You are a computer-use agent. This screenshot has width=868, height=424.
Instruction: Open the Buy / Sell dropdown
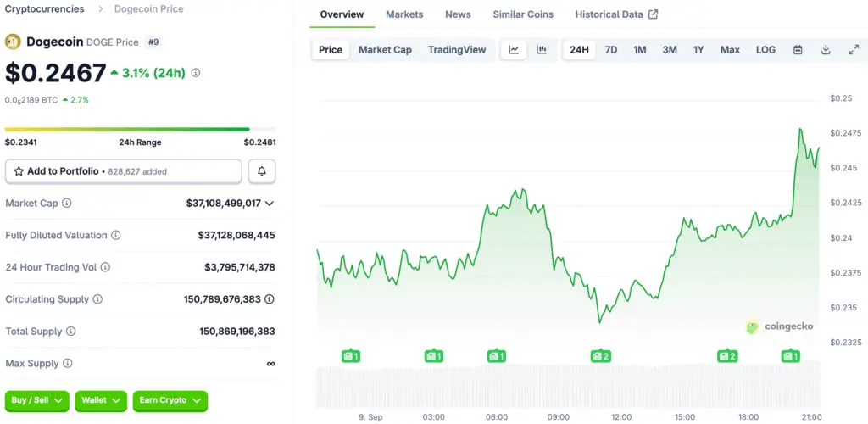[x=37, y=401]
